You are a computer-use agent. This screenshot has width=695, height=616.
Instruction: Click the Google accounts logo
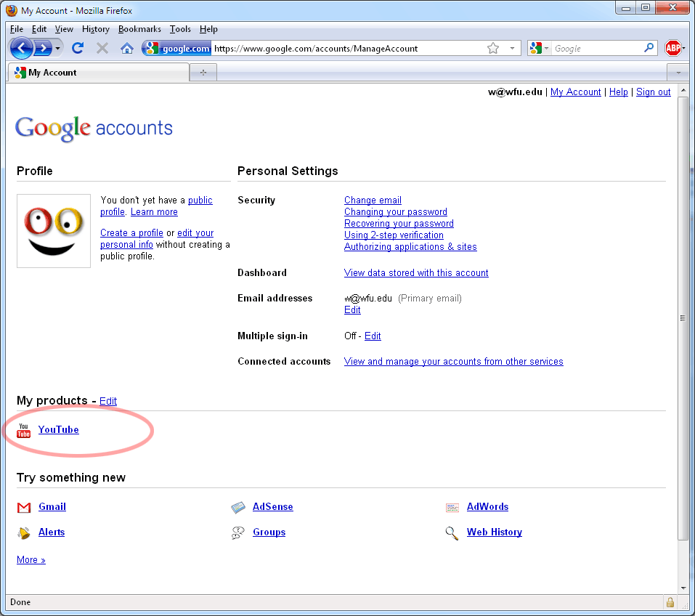94,129
